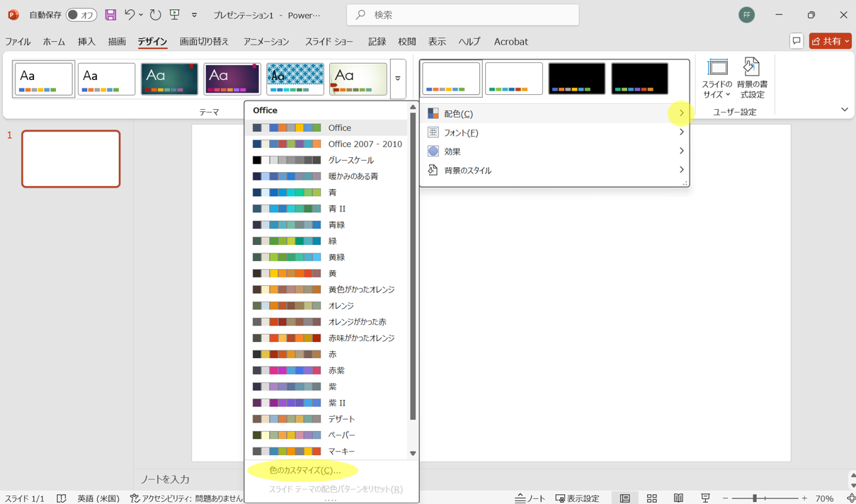Undo the last action

tap(129, 15)
